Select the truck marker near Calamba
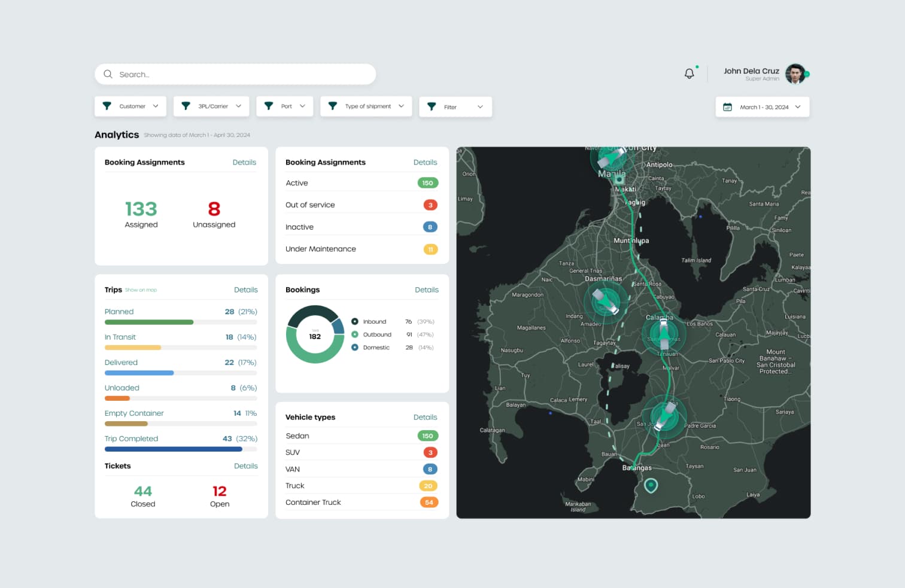The image size is (905, 588). click(663, 334)
